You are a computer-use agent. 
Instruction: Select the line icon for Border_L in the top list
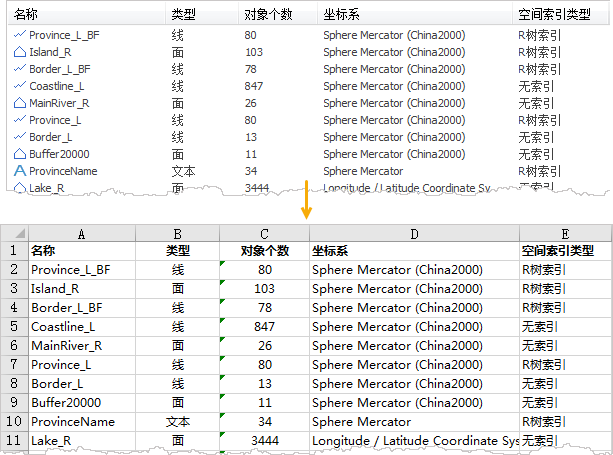(19, 137)
